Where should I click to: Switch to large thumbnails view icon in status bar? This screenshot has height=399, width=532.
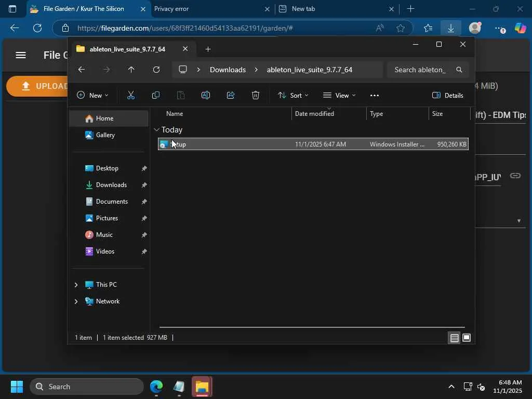(x=467, y=338)
